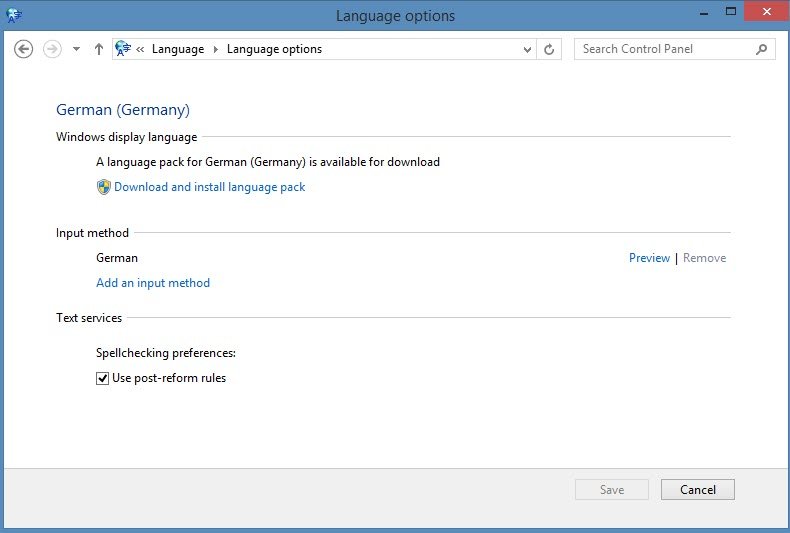The height and width of the screenshot is (533, 790).
Task: Open the recent locations dropdown
Action: tap(76, 49)
